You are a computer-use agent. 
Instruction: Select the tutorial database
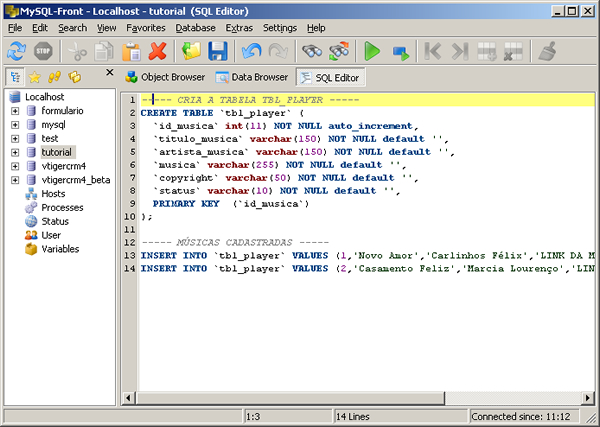(x=57, y=152)
